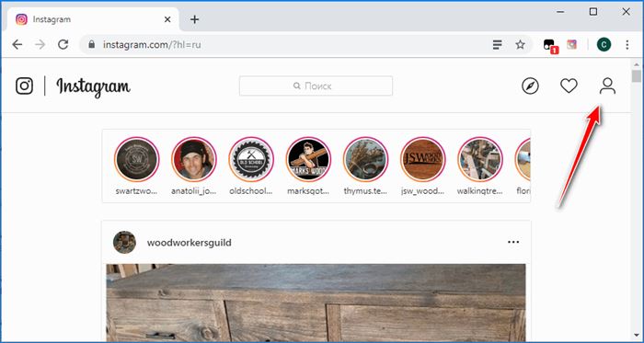The width and height of the screenshot is (644, 343).
Task: Open the woodworkersguild profile link
Action: 189,243
